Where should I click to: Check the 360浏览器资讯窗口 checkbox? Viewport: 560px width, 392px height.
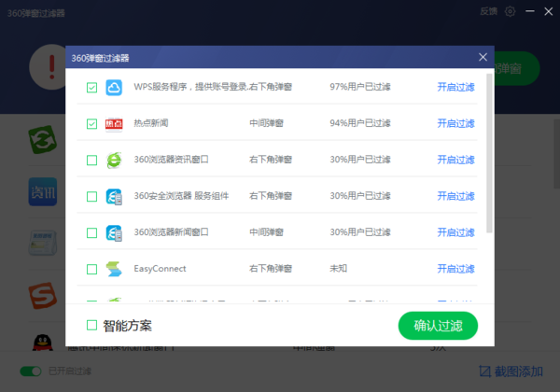click(x=91, y=161)
